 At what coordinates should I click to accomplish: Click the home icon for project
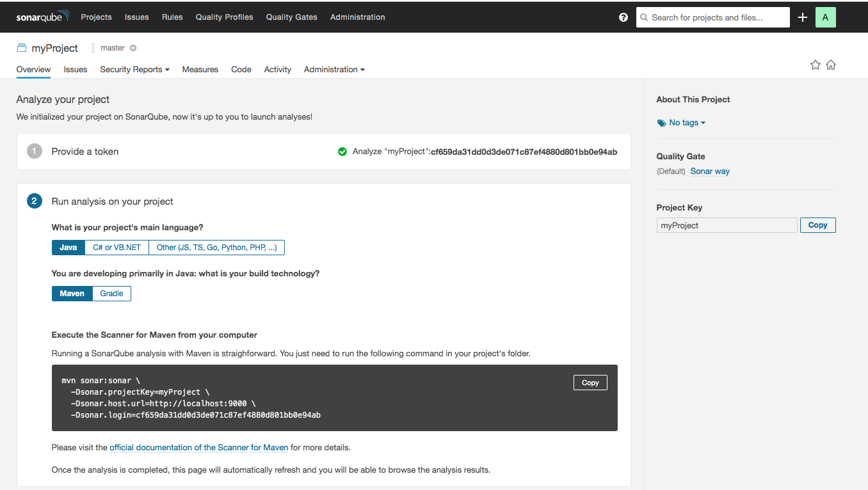831,65
